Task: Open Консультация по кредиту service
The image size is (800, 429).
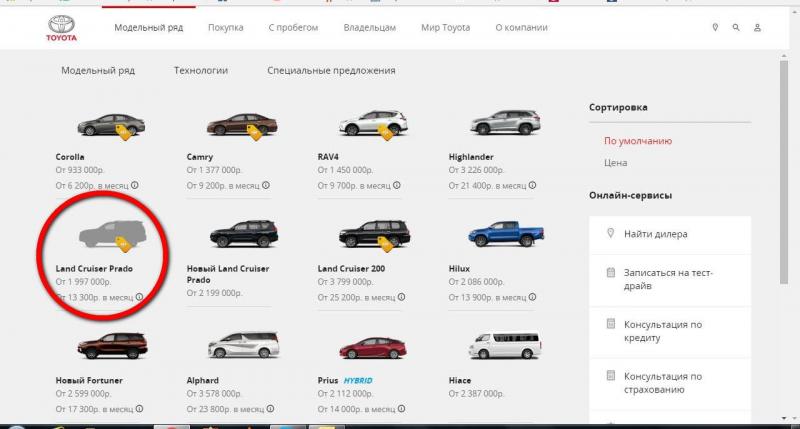Action: pyautogui.click(x=670, y=332)
